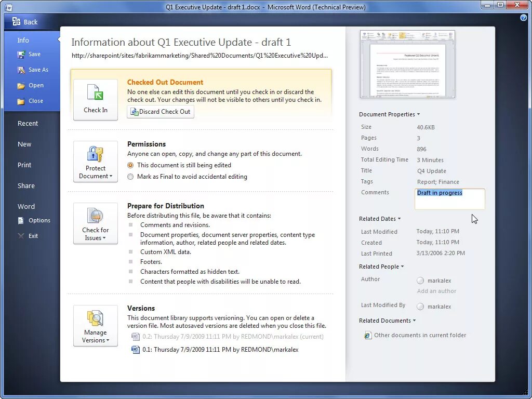Click the Save As icon
532x399 pixels.
click(21, 70)
